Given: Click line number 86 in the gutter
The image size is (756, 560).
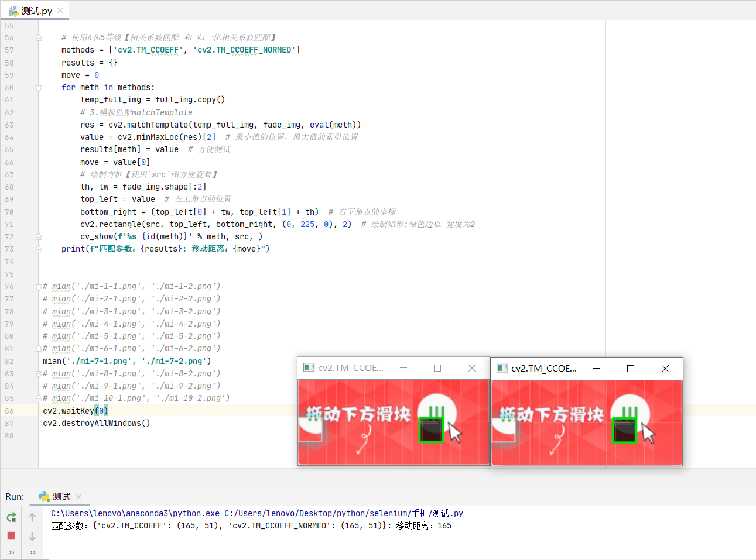Looking at the screenshot, I should pyautogui.click(x=9, y=411).
